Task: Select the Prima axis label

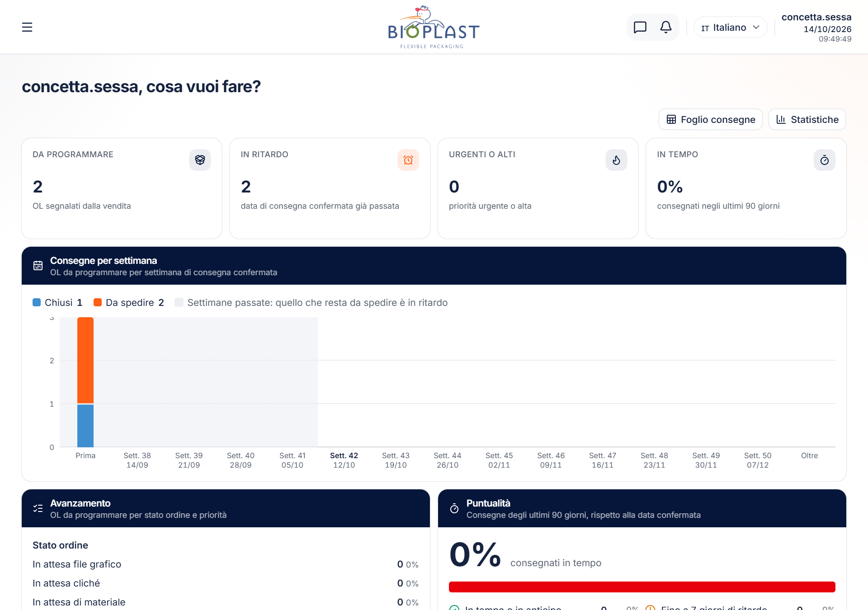Action: [x=85, y=455]
